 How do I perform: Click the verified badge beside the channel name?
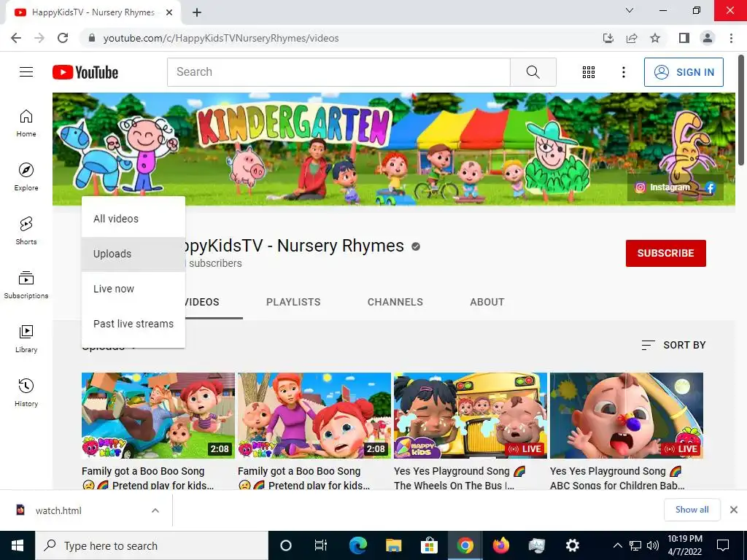pyautogui.click(x=416, y=246)
